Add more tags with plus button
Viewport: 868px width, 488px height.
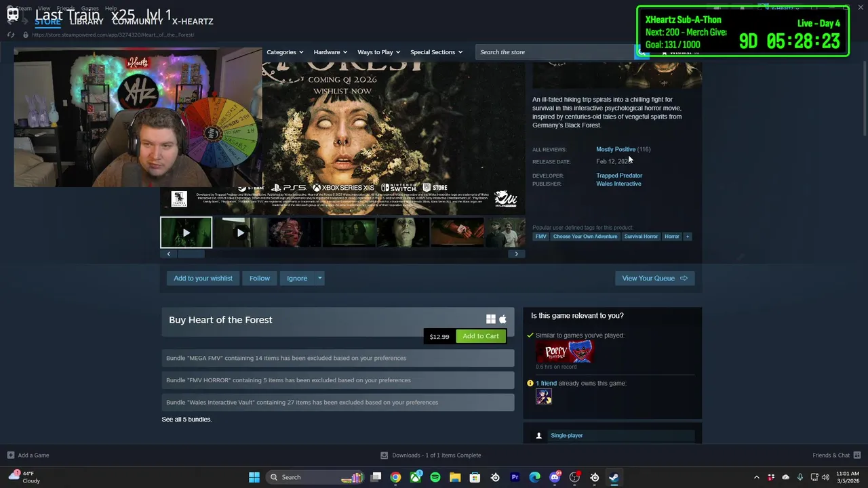tap(687, 237)
